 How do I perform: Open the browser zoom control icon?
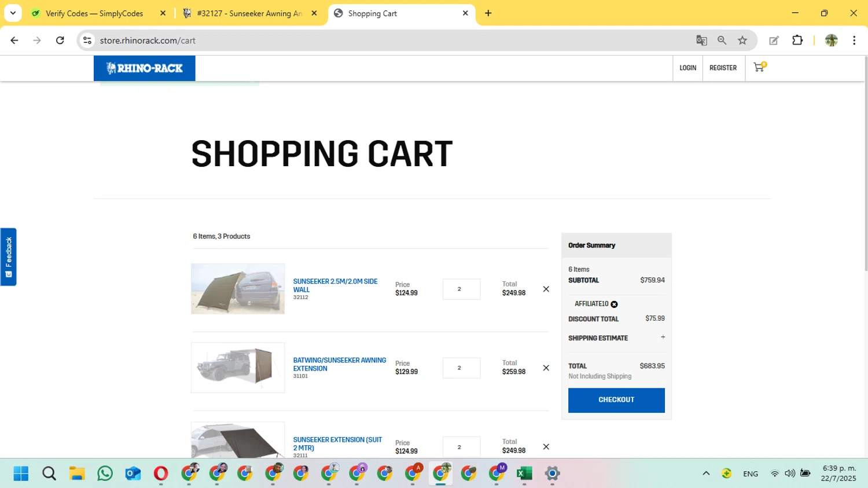pyautogui.click(x=722, y=41)
